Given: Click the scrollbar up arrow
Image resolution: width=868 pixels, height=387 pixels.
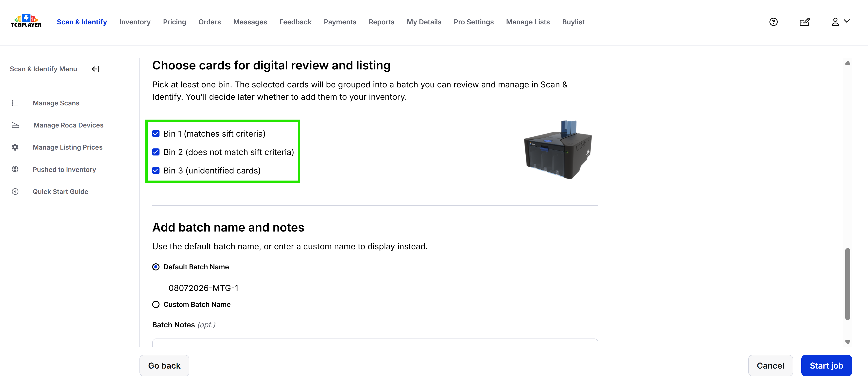Looking at the screenshot, I should point(848,63).
